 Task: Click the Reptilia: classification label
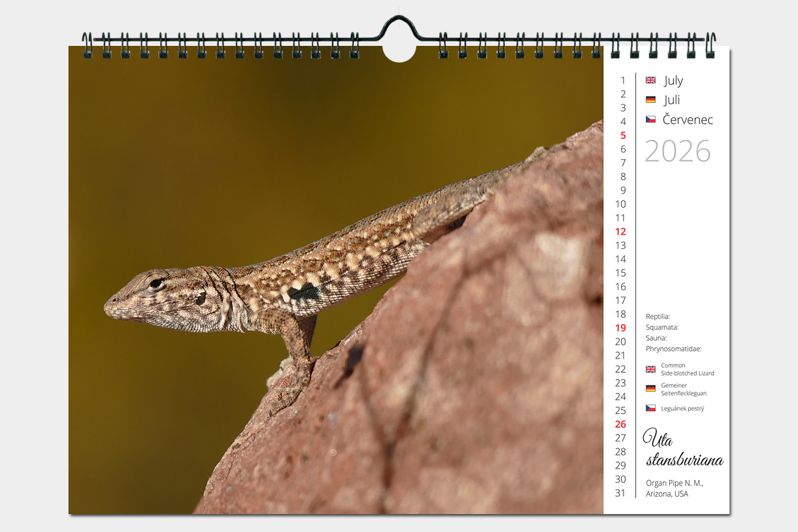658,317
